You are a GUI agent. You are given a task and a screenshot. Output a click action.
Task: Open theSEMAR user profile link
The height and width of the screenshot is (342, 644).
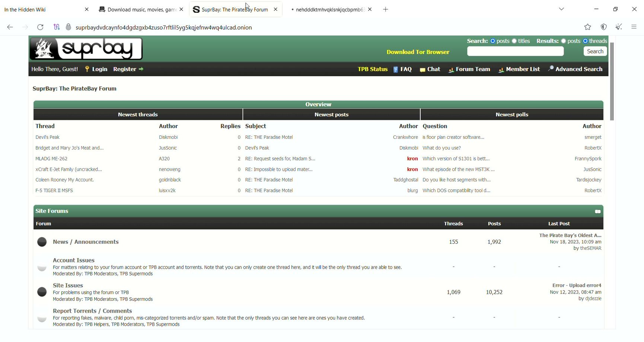point(591,248)
